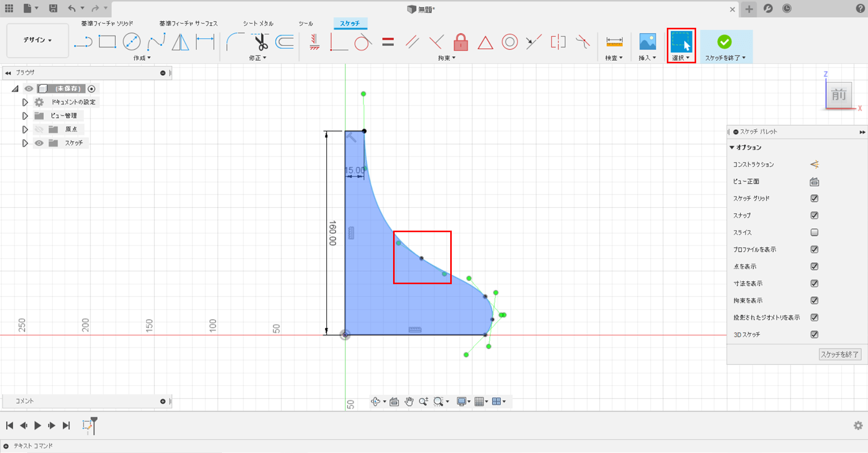The image size is (868, 453).
Task: Click the 160.00 dimension value
Action: (333, 233)
